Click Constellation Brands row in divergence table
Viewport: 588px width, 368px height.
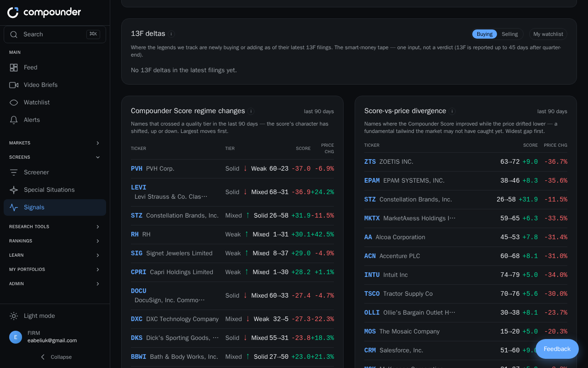point(466,200)
